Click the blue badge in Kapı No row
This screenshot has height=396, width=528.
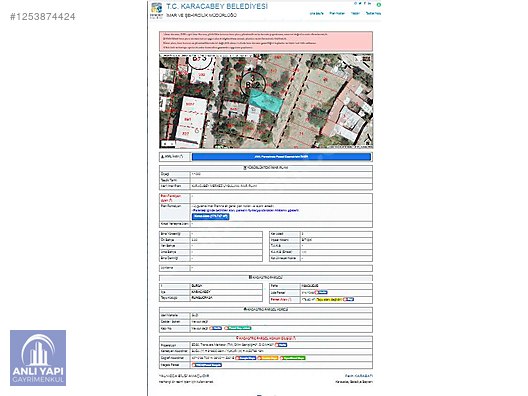[216, 328]
